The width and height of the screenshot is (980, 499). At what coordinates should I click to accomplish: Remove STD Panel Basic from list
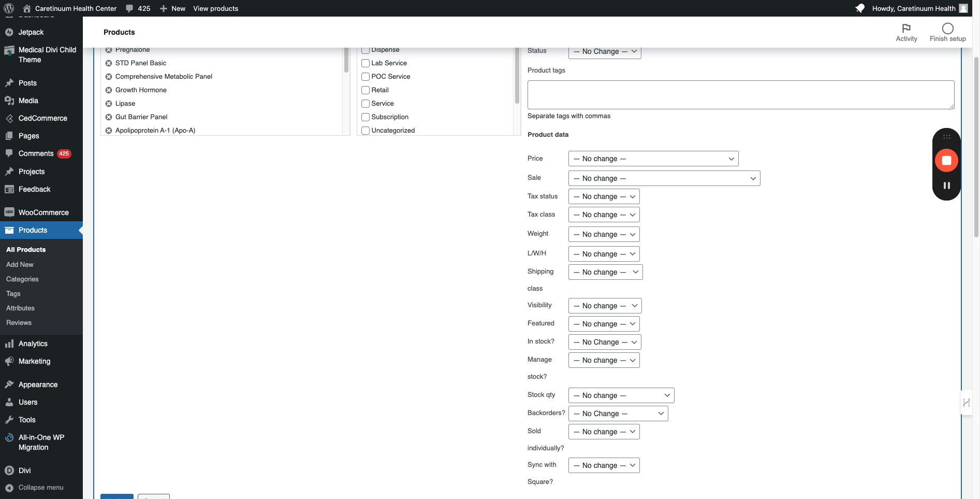(x=109, y=63)
